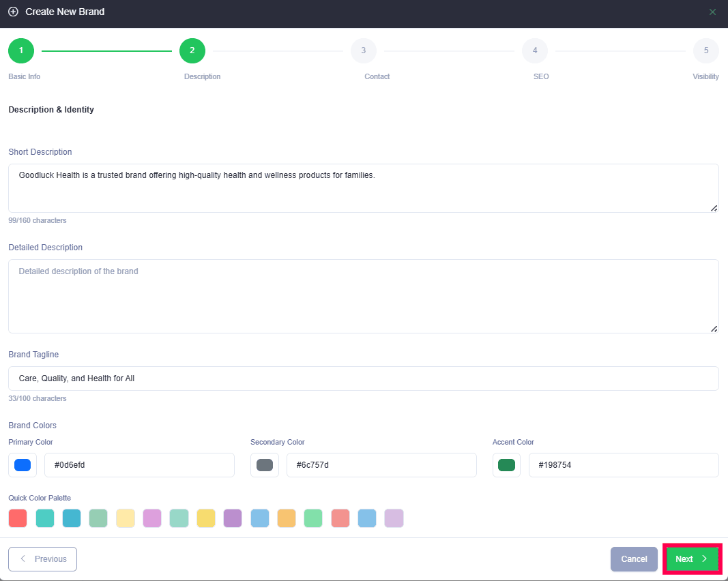This screenshot has width=728, height=581.
Task: Focus the Accent Color hex code field
Action: (x=623, y=465)
